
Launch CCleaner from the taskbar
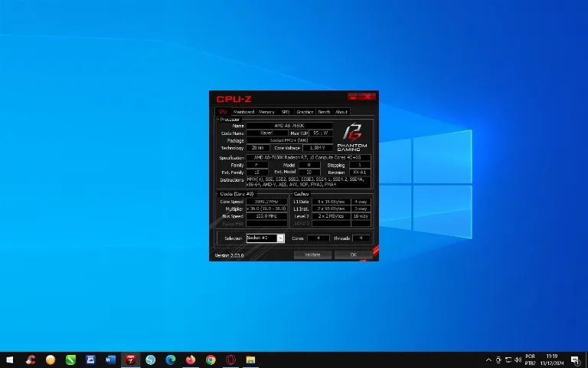click(31, 360)
